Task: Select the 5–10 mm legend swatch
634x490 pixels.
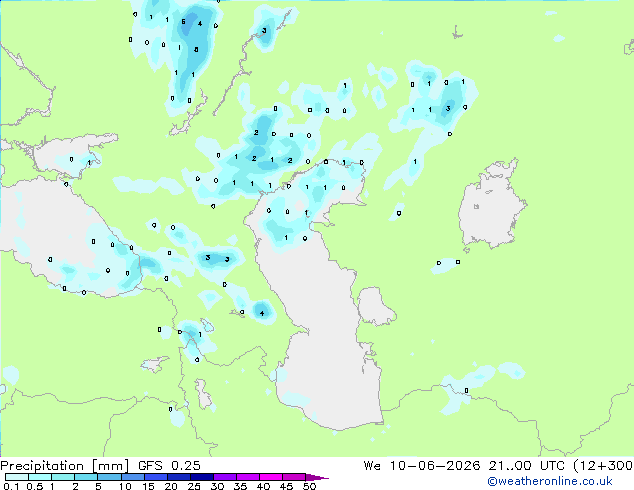Action: click(x=109, y=477)
